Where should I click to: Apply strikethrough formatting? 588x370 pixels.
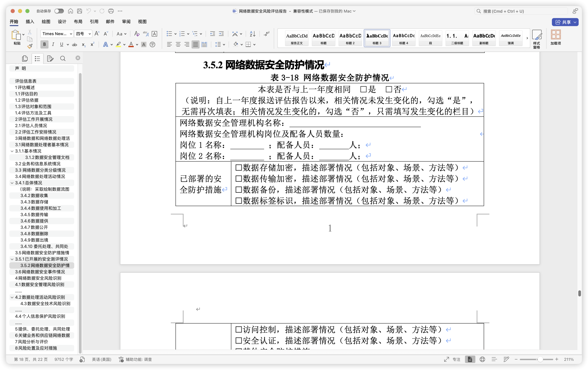coord(74,45)
